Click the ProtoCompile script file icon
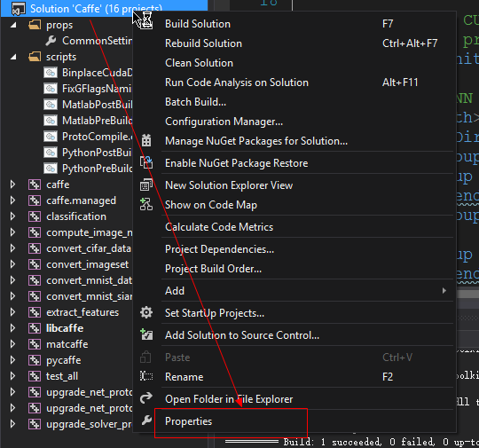This screenshot has width=479, height=448. (51, 137)
